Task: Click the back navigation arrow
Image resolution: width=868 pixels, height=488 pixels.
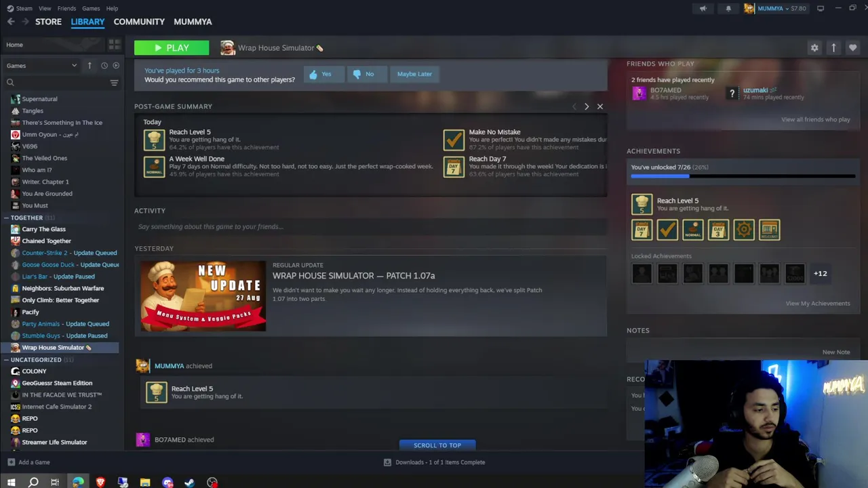Action: (x=11, y=22)
